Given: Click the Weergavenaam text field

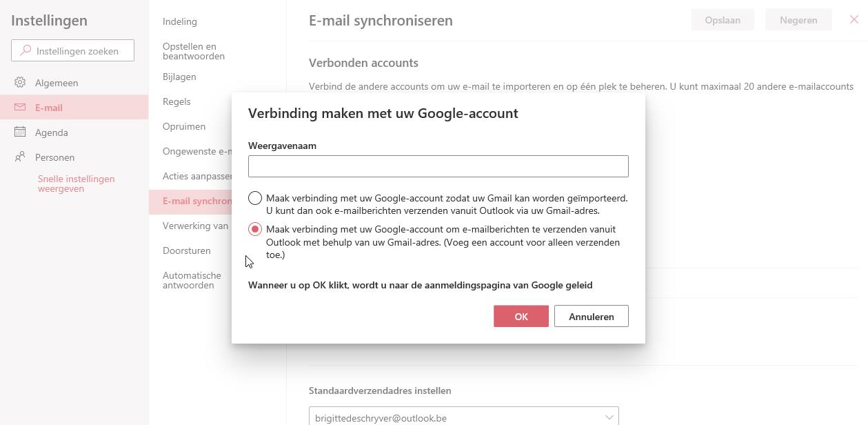Looking at the screenshot, I should 438,166.
